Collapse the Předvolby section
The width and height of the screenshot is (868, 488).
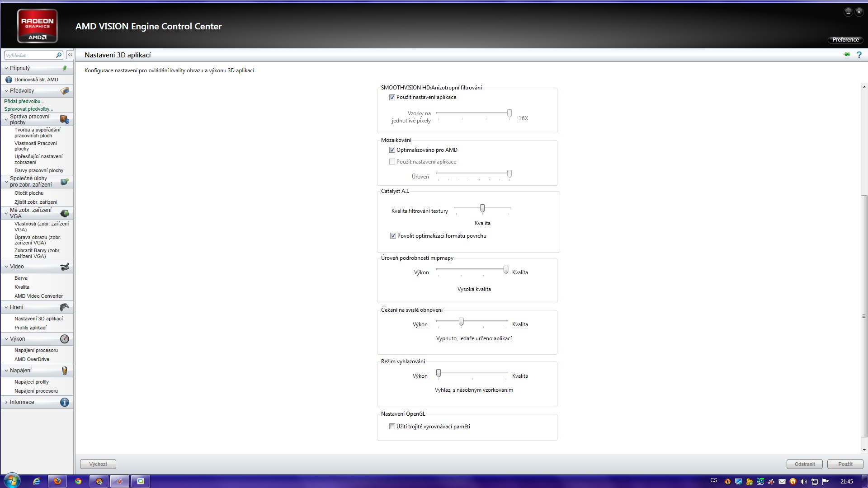pos(6,91)
